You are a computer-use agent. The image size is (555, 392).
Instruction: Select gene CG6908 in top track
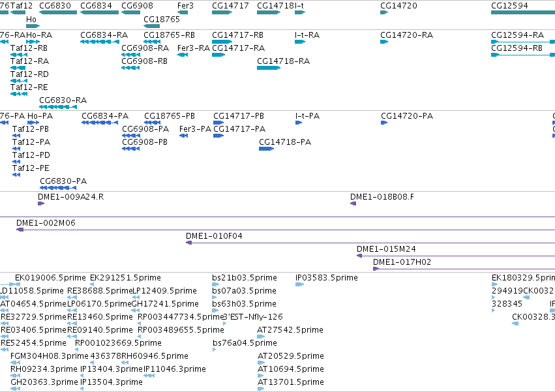pyautogui.click(x=137, y=6)
